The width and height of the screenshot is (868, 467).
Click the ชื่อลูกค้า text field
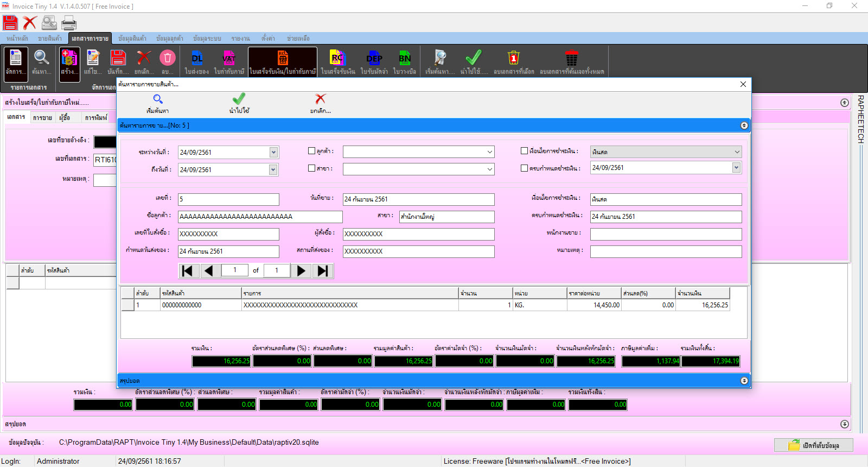260,217
